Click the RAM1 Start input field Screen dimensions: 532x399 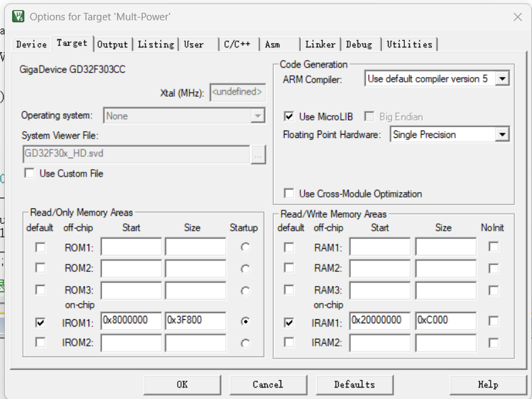(380, 247)
